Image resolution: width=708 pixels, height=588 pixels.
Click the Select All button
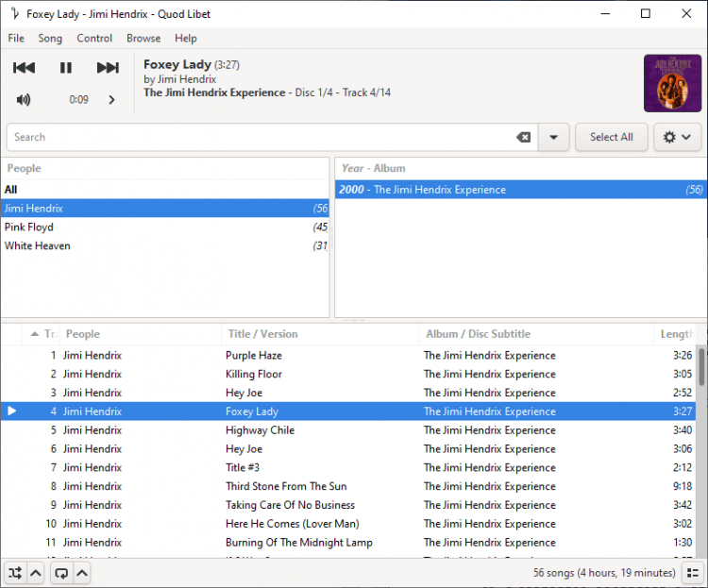tap(612, 137)
